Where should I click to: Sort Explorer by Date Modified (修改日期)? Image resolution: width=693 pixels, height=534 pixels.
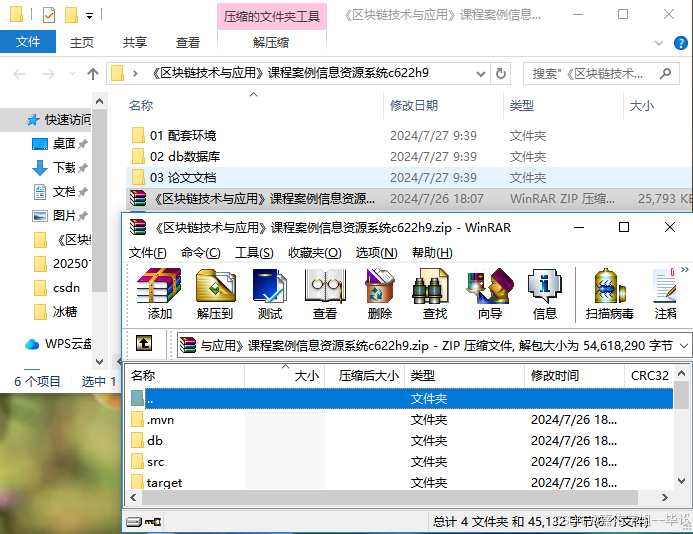pyautogui.click(x=414, y=106)
